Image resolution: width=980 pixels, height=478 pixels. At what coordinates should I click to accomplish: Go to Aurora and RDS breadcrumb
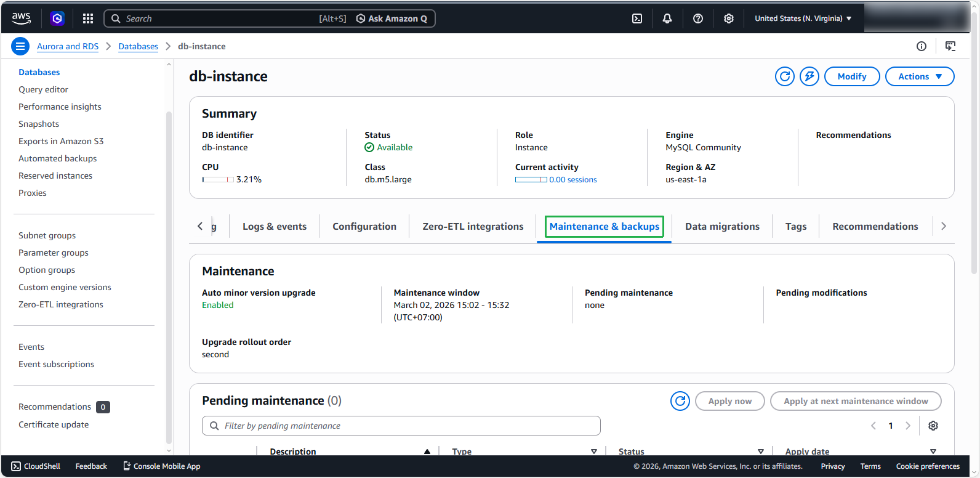[x=68, y=46]
